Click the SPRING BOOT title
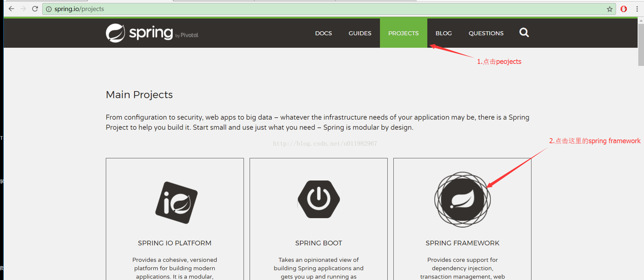Image resolution: width=644 pixels, height=280 pixels. (319, 243)
